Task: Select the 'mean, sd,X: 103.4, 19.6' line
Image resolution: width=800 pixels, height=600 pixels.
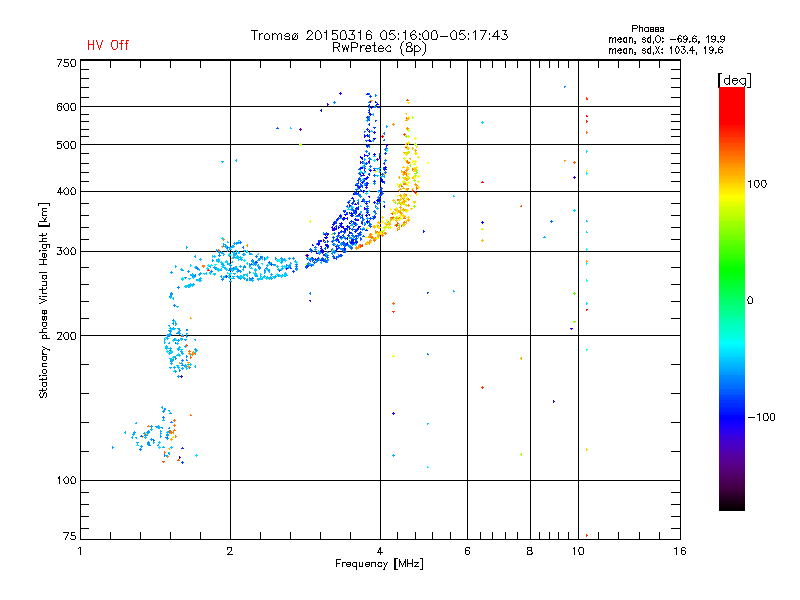Action: click(665, 50)
